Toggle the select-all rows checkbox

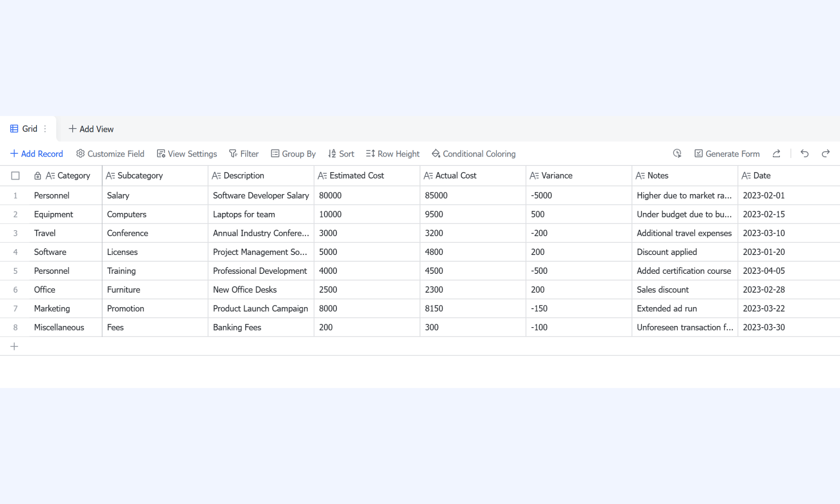(16, 176)
